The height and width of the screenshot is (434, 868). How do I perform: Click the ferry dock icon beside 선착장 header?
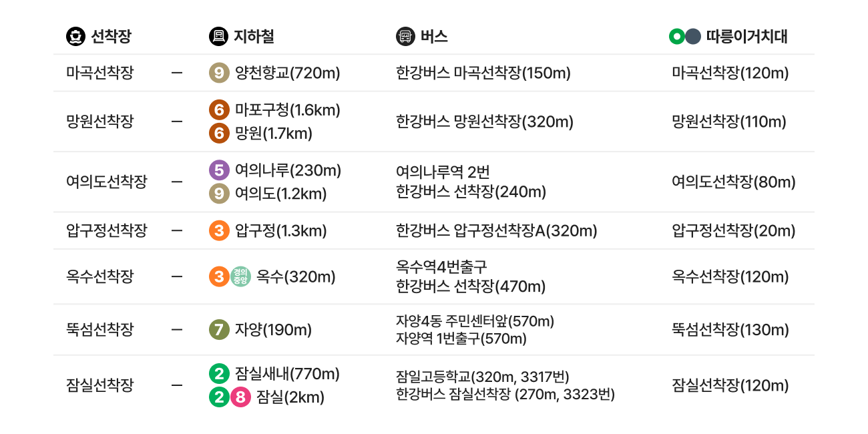(76, 37)
